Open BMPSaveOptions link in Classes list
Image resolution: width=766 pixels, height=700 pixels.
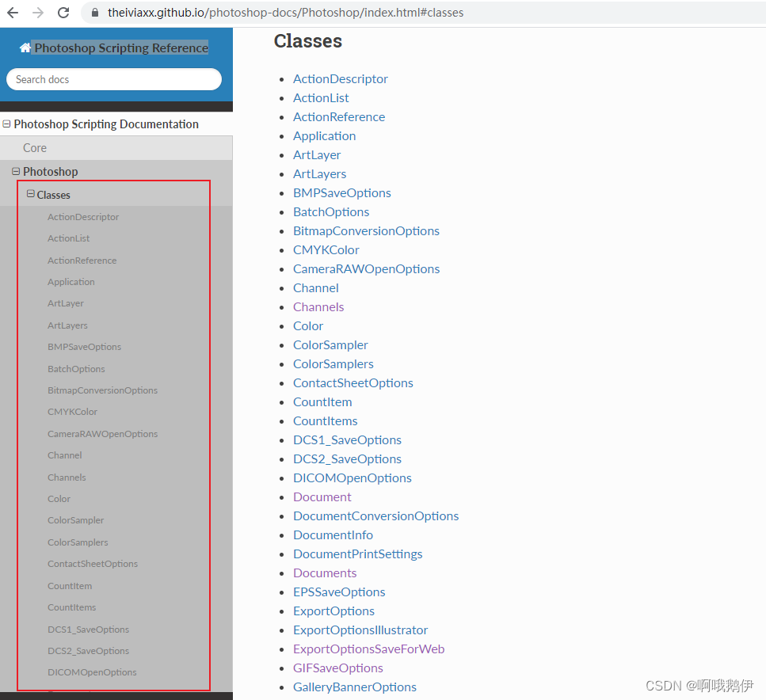point(342,193)
